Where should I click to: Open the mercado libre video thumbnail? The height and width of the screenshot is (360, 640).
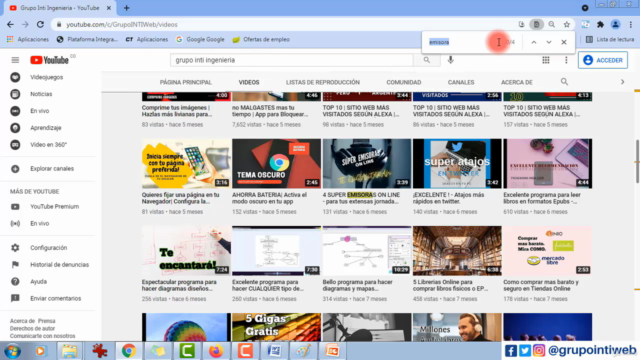pyautogui.click(x=547, y=251)
